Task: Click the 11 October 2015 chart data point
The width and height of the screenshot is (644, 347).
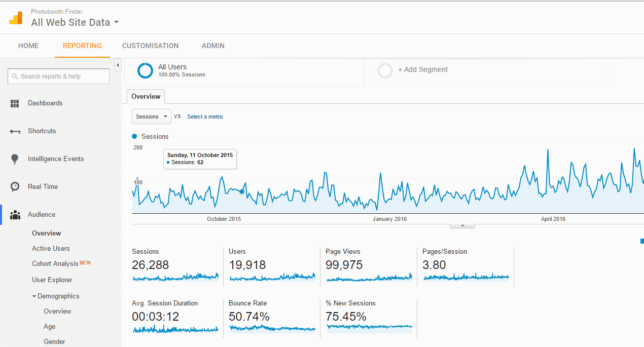Action: click(x=242, y=191)
